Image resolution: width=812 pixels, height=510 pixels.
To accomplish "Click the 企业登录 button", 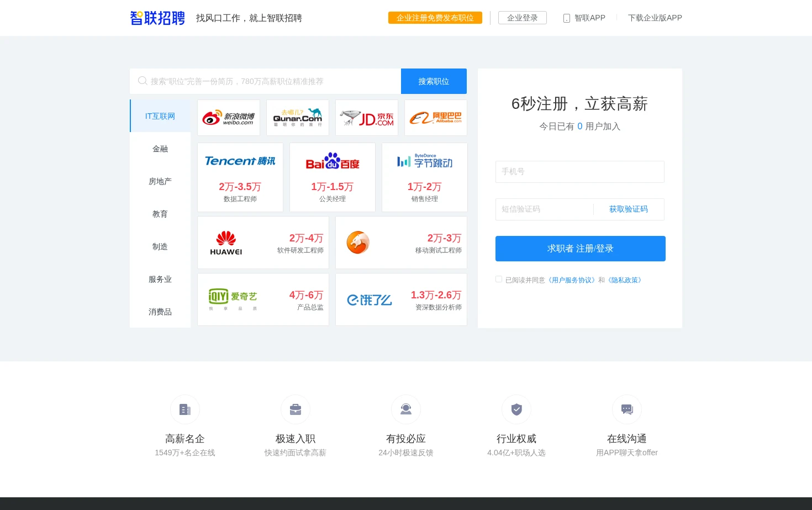I will (x=523, y=18).
